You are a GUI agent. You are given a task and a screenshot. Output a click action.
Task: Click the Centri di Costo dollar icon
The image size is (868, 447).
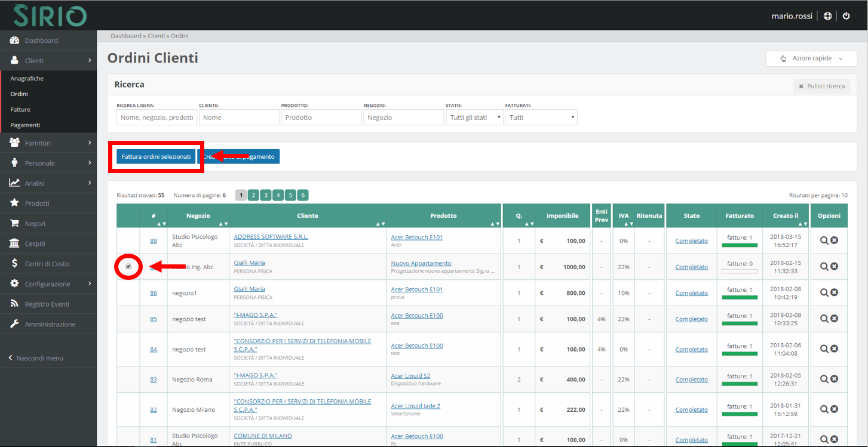[15, 264]
